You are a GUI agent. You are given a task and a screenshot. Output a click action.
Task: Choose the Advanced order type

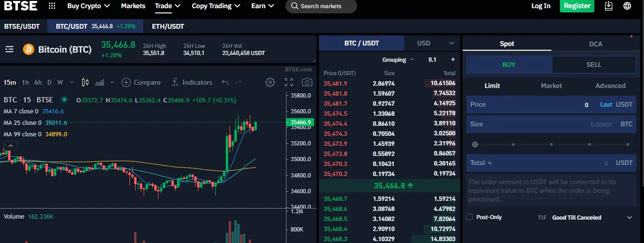click(611, 86)
